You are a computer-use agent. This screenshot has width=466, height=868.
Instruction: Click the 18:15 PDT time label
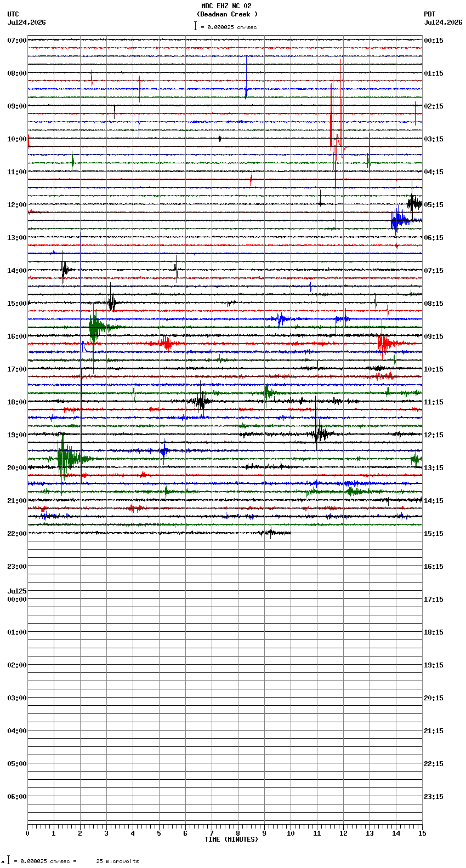[x=434, y=632]
